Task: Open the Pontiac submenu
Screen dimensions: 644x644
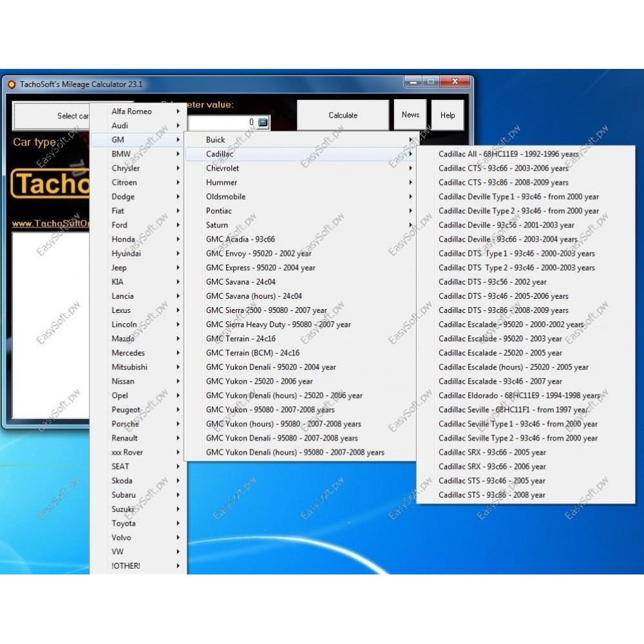Action: (300, 211)
